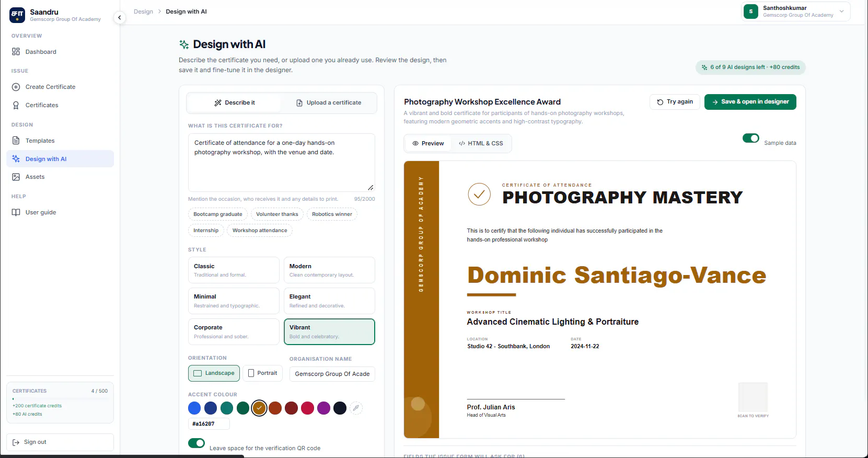
Task: Open the User guide
Action: (60, 212)
